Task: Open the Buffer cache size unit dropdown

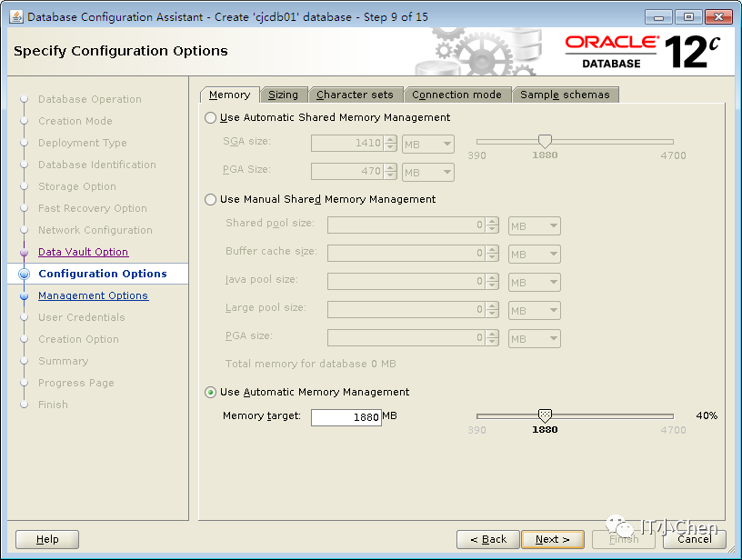Action: pos(535,255)
